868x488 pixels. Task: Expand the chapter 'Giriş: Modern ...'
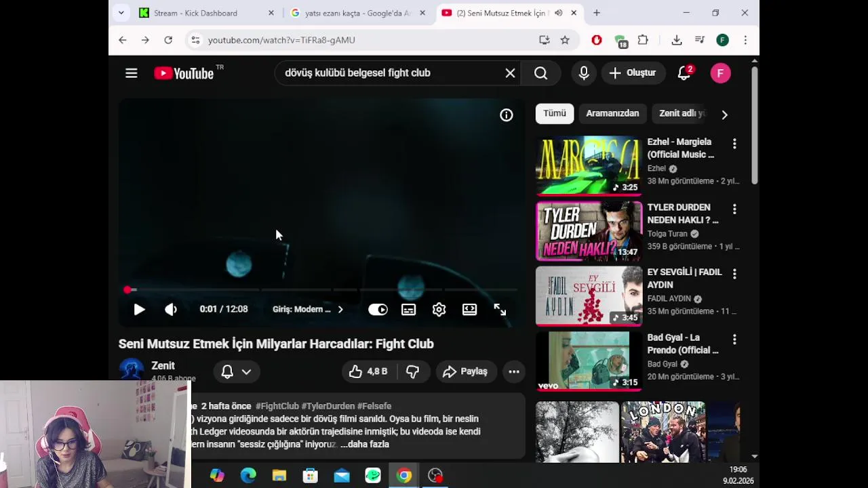click(308, 309)
